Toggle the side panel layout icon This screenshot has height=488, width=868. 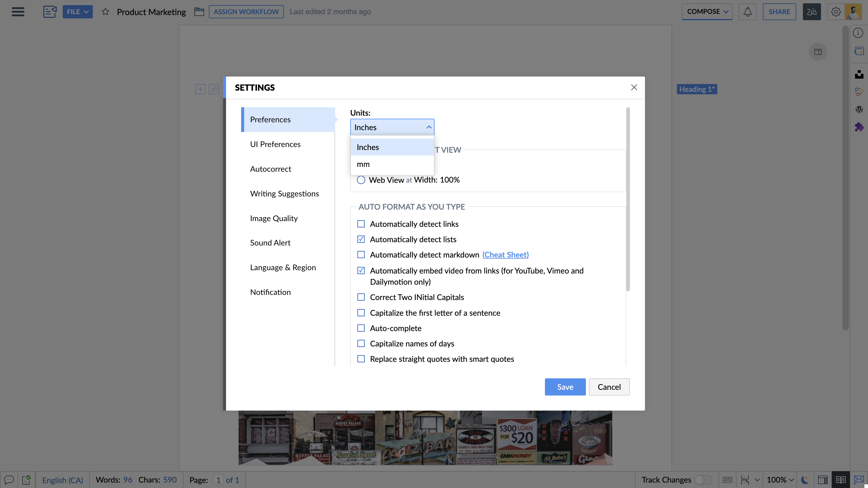pyautogui.click(x=822, y=480)
